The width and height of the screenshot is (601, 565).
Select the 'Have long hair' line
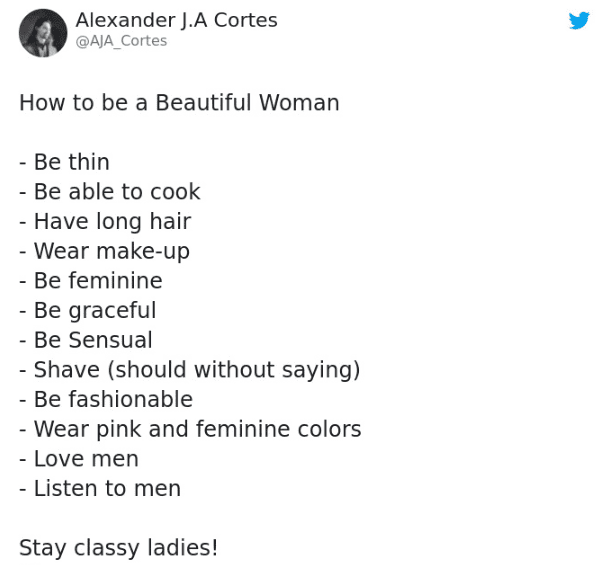105,221
